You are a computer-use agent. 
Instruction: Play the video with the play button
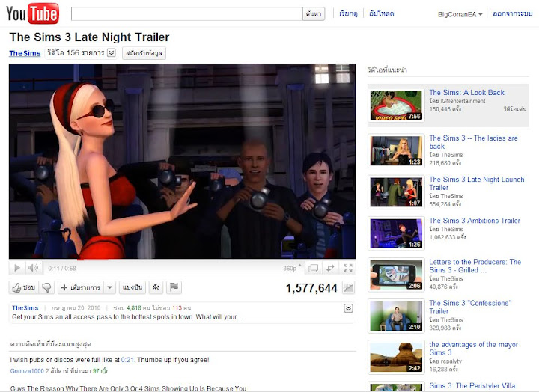point(16,268)
